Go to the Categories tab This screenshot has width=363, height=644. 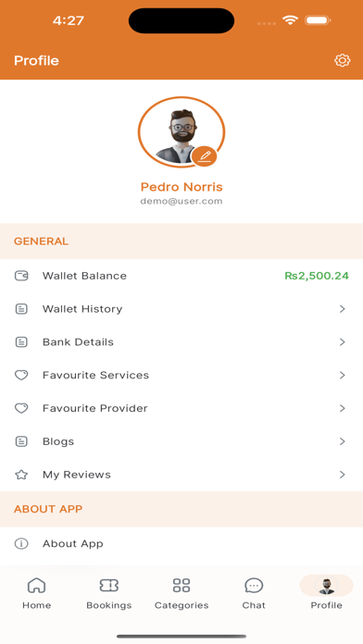[181, 593]
